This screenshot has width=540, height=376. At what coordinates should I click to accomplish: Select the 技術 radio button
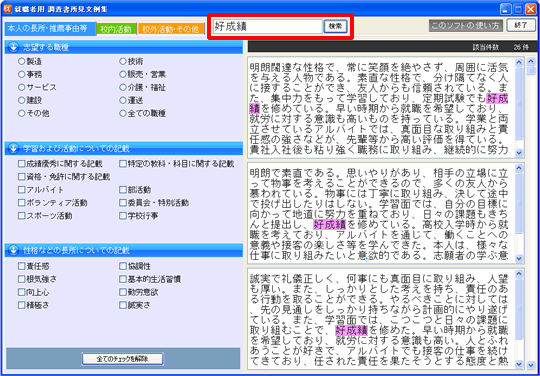click(123, 61)
